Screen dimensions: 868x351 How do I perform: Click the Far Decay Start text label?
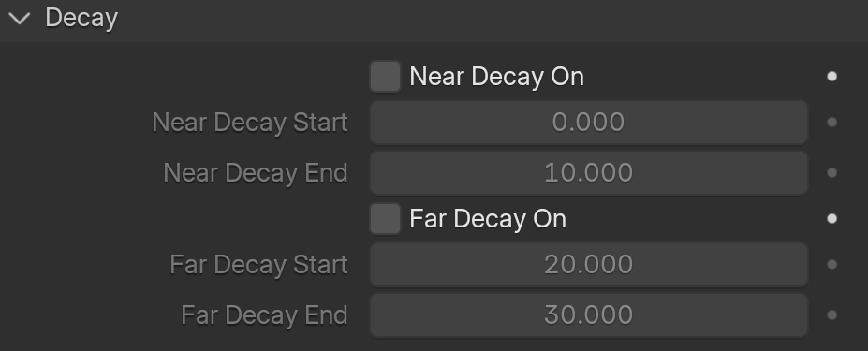point(258,265)
